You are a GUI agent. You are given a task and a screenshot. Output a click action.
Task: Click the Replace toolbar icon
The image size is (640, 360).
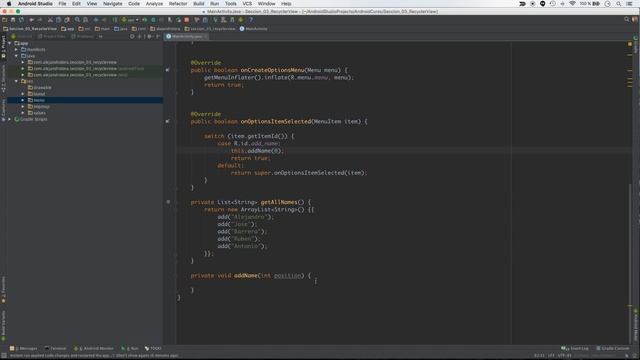click(85, 20)
